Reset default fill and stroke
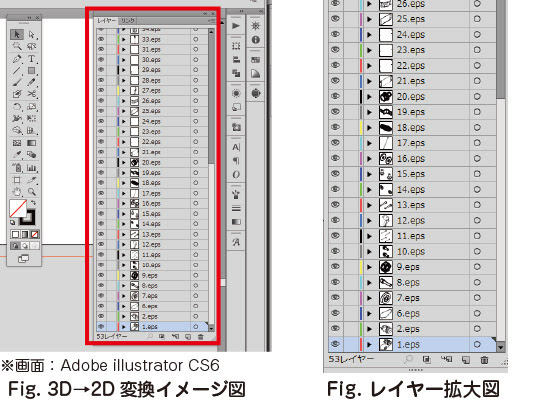Screen dimensions: 554x401 click(x=13, y=222)
